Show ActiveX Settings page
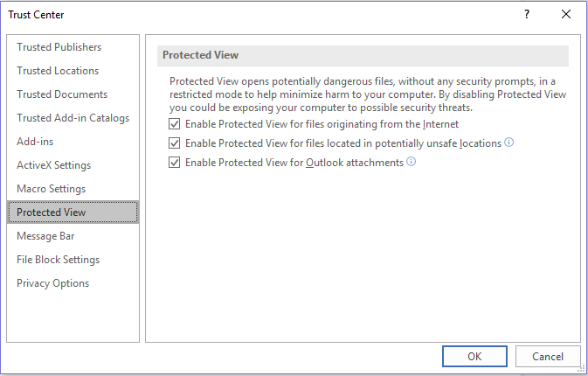Image resolution: width=588 pixels, height=376 pixels. tap(53, 165)
